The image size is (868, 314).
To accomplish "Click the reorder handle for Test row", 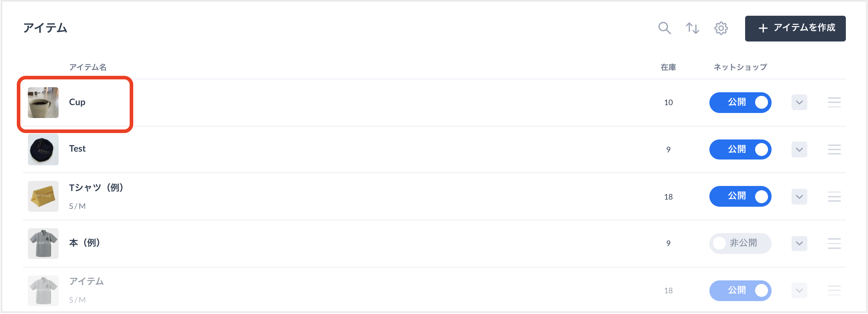I will click(834, 149).
